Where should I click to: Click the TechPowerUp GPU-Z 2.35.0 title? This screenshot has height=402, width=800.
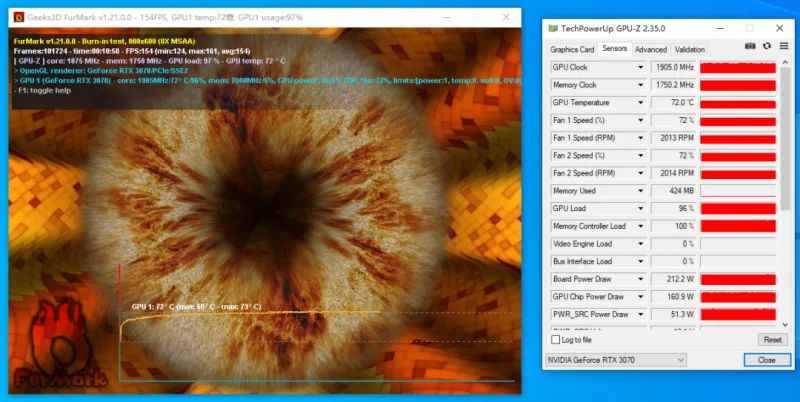pyautogui.click(x=613, y=29)
